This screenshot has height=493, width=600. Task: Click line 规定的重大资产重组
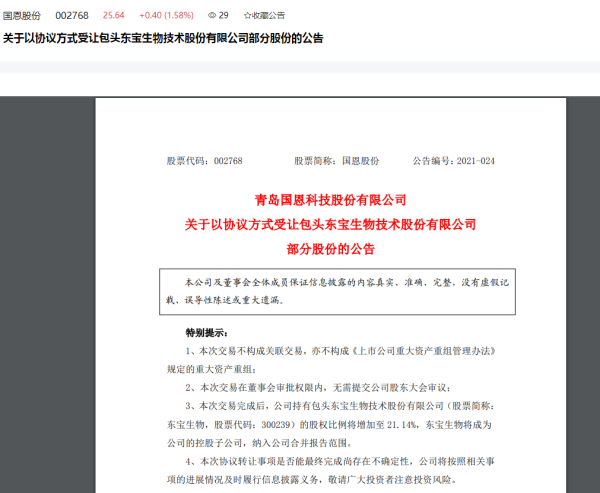point(212,369)
